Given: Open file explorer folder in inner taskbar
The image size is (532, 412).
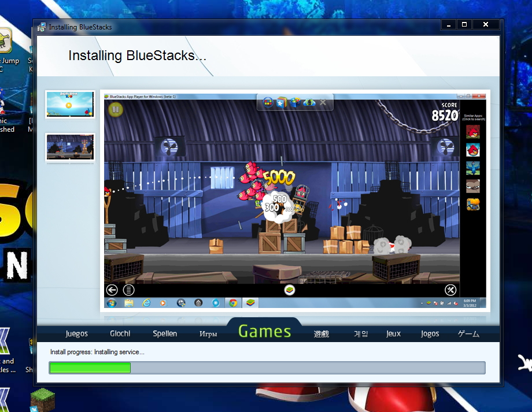Looking at the screenshot, I should tap(128, 303).
